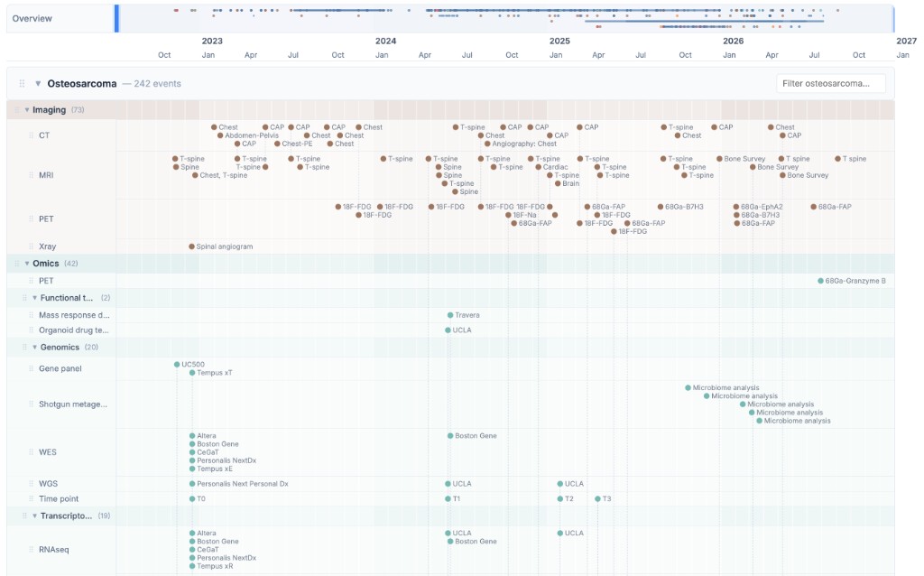Click the 2024 year label on axis
Image resolution: width=924 pixels, height=576 pixels.
385,41
